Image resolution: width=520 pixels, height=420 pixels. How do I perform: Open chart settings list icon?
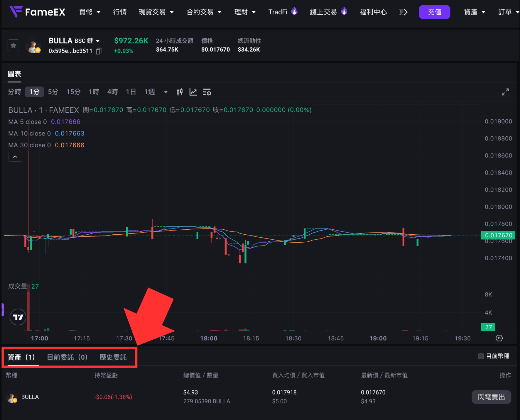click(x=207, y=92)
